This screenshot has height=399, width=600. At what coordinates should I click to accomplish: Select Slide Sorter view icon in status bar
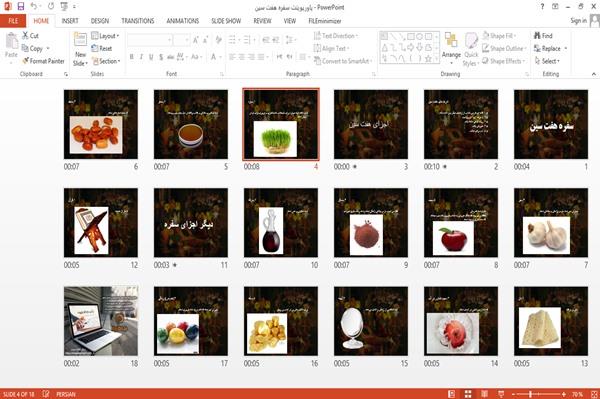coord(468,394)
